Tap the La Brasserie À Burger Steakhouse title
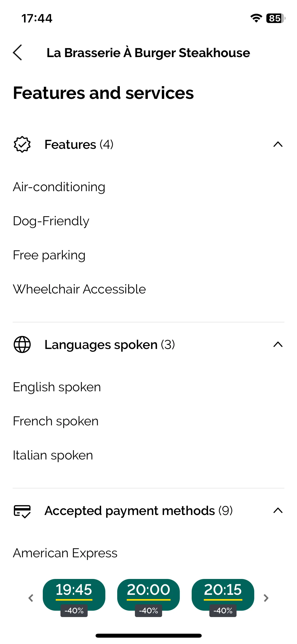Viewport: 297px width, 644px height. click(x=148, y=53)
